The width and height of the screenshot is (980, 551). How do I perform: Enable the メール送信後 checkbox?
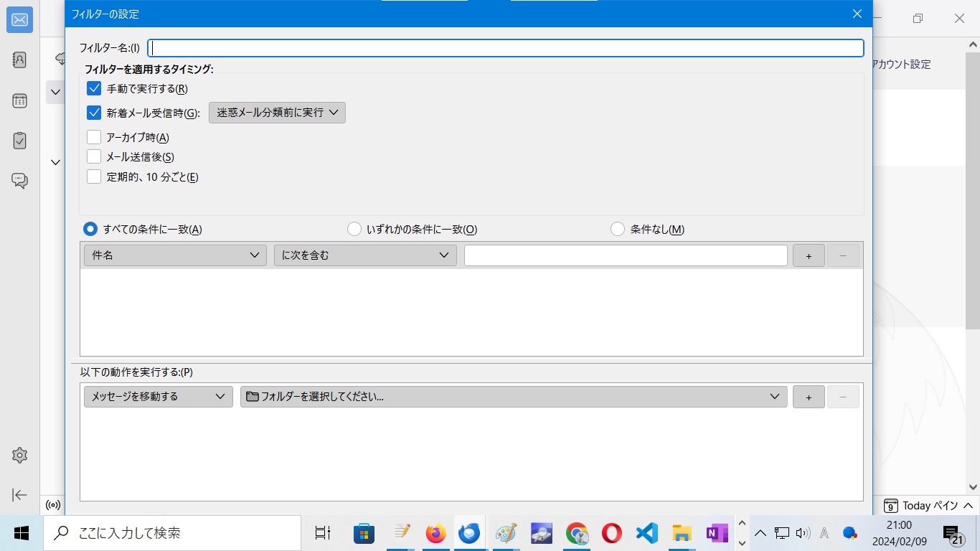click(94, 156)
